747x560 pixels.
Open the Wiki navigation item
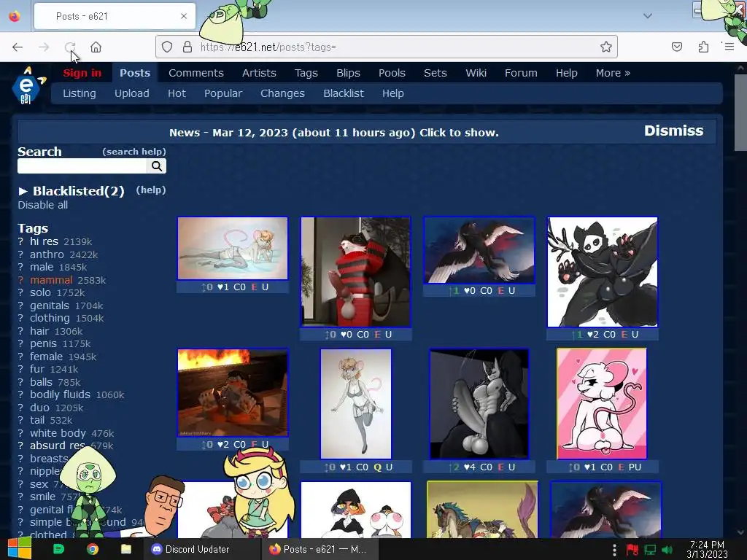tap(476, 73)
